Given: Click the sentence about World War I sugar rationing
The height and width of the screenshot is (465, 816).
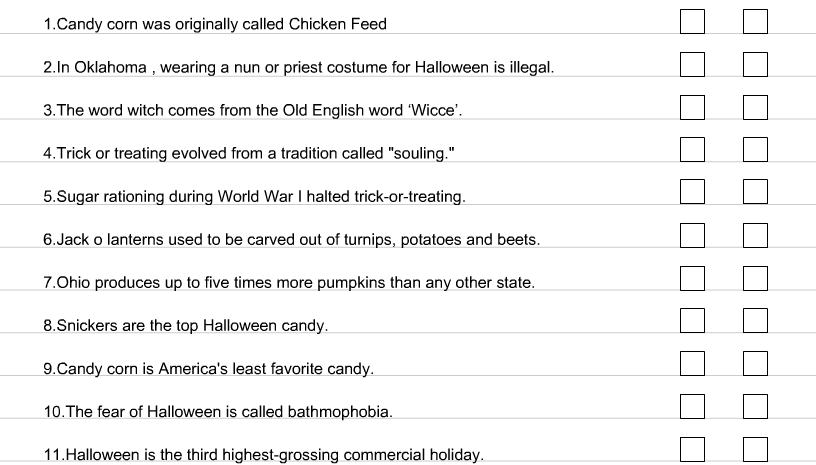Looking at the screenshot, I should [254, 197].
